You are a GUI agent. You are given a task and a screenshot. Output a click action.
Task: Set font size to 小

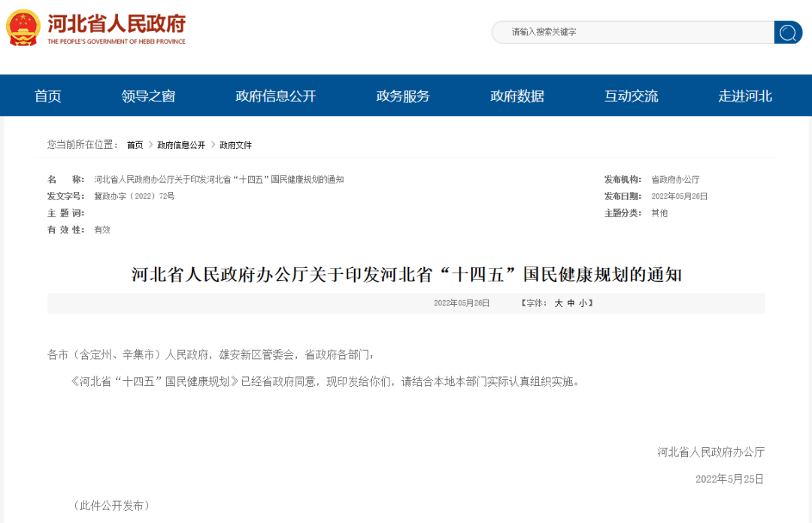[x=583, y=303]
